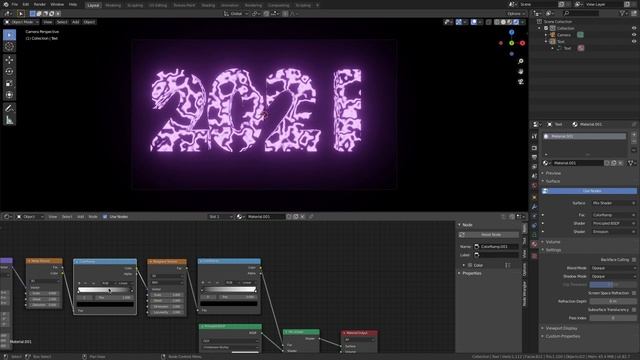Click the viewport pan hand icon

click(x=520, y=71)
